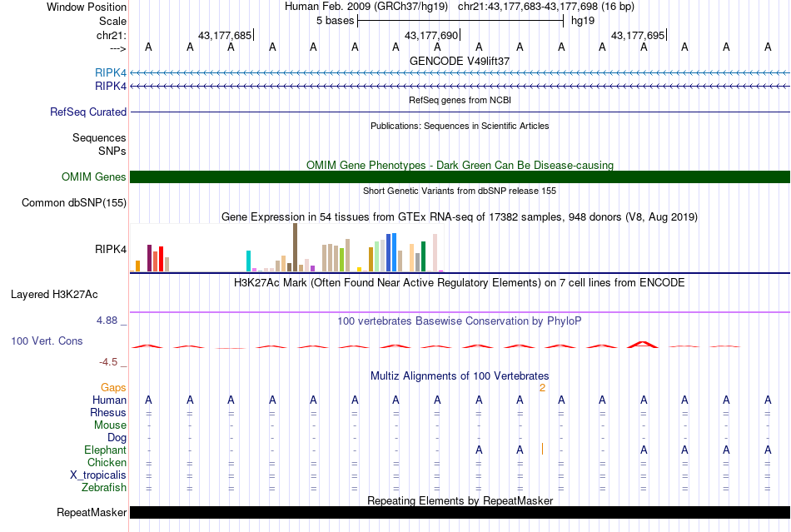This screenshot has width=791, height=532.
Task: Click the chr21:43,177,683-43,177,698 (16 bp) range text
Action: click(546, 7)
